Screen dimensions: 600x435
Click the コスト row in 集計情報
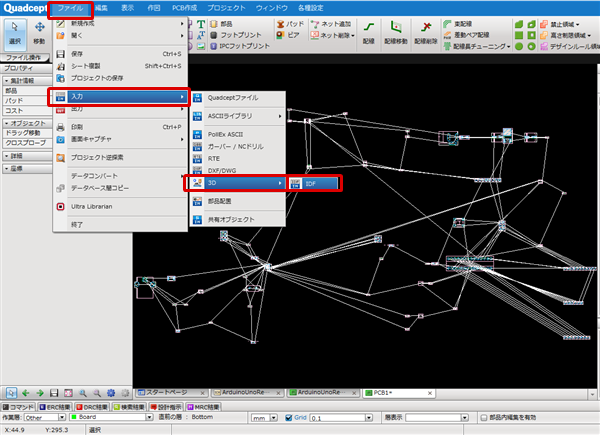(27, 111)
